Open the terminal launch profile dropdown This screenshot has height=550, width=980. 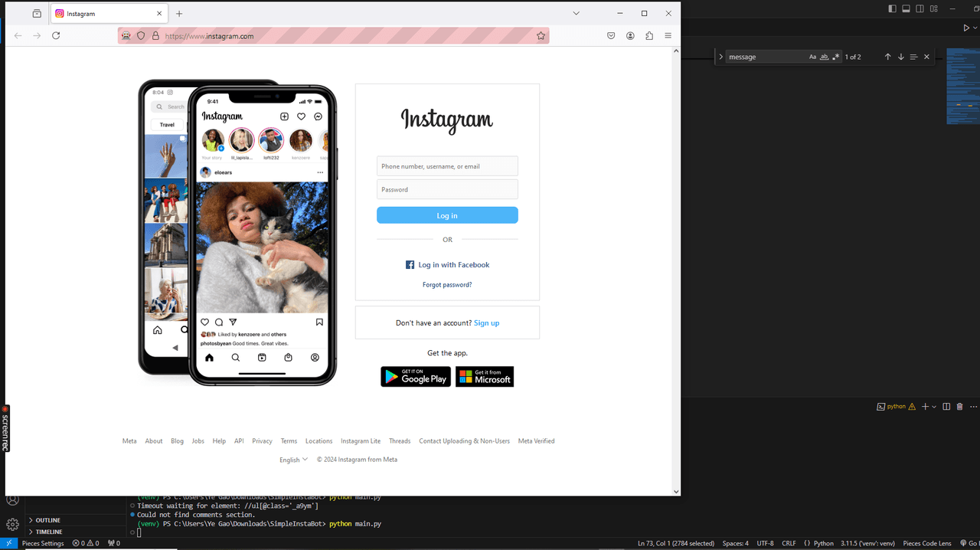(x=934, y=407)
